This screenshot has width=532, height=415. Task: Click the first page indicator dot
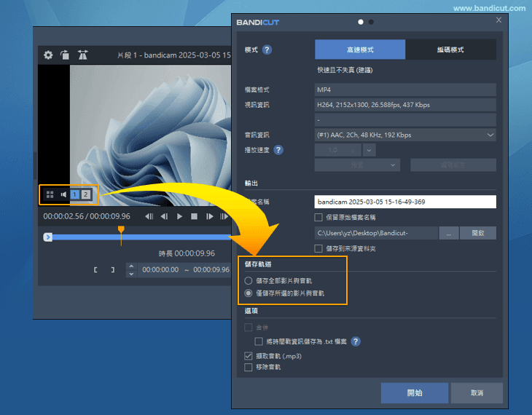click(x=361, y=22)
